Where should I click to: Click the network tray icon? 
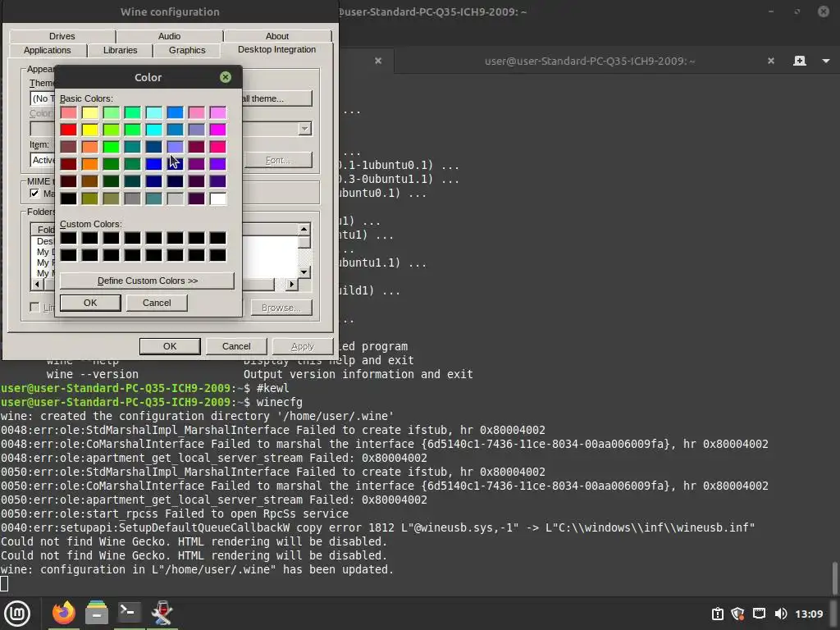(759, 614)
